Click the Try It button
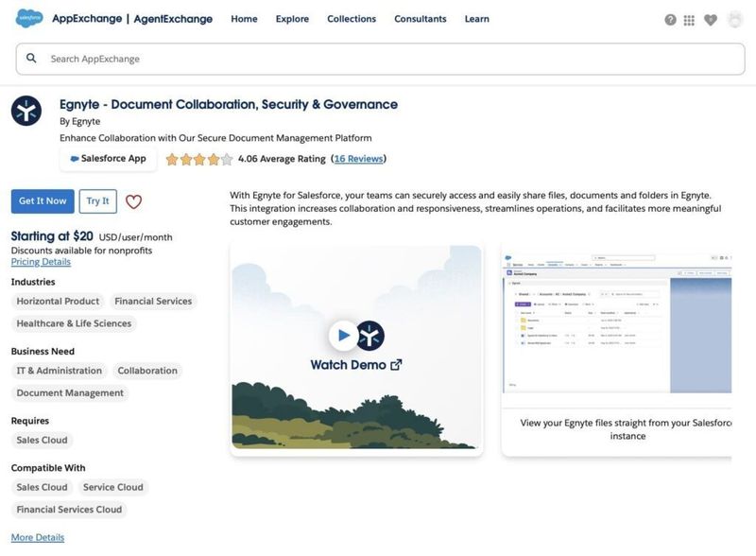Screen dimensions: 756x556 [x=98, y=201]
